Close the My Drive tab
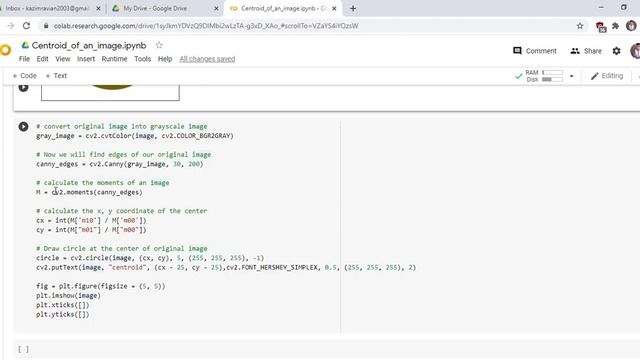640x360 pixels. [216, 8]
